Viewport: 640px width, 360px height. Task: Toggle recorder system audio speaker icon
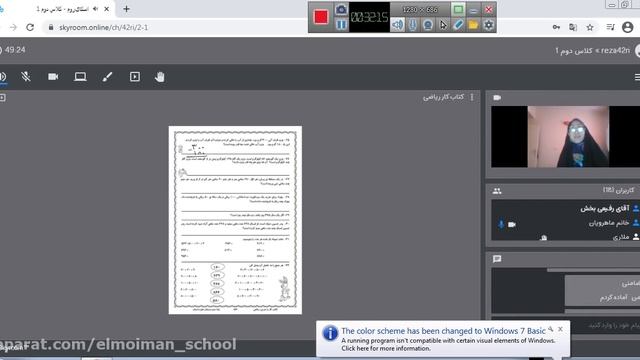point(397,25)
